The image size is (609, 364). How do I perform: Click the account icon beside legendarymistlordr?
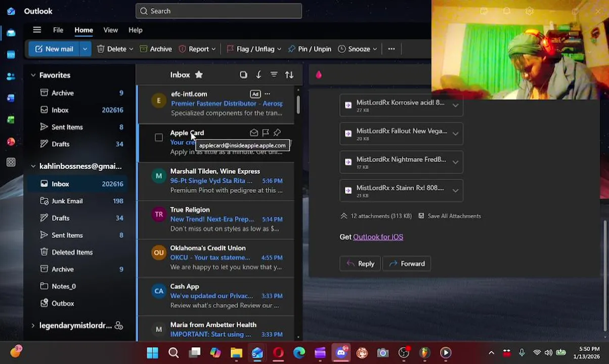[x=119, y=326]
